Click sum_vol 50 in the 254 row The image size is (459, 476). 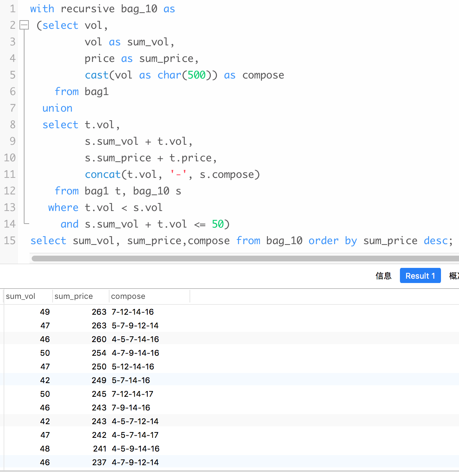point(45,353)
